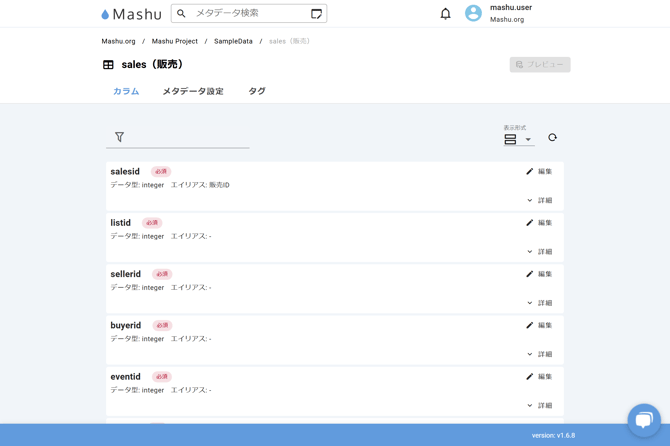Expand details for eventid column
Viewport: 670px width, 446px height.
point(539,405)
